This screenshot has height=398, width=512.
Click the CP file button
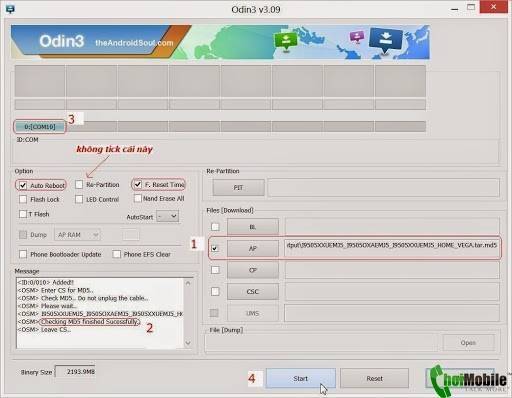(253, 270)
